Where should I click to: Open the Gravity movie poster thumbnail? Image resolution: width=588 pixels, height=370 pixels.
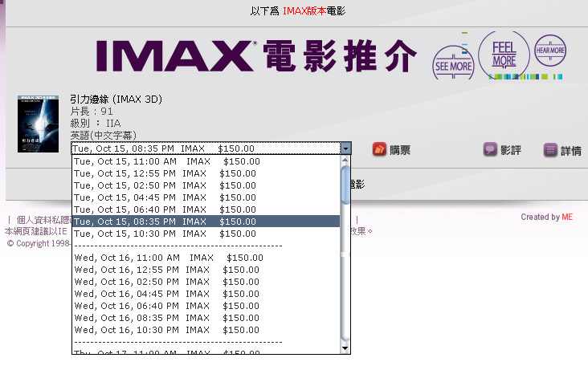[x=39, y=124]
